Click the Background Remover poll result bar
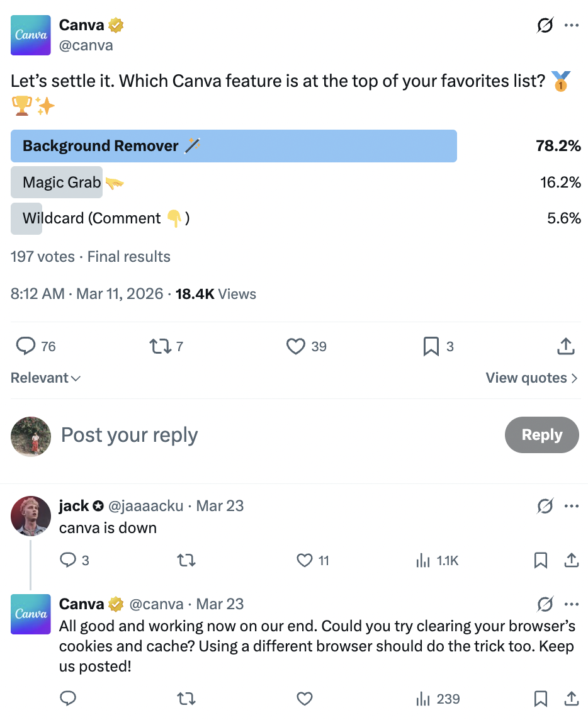This screenshot has height=720, width=588. pos(233,145)
